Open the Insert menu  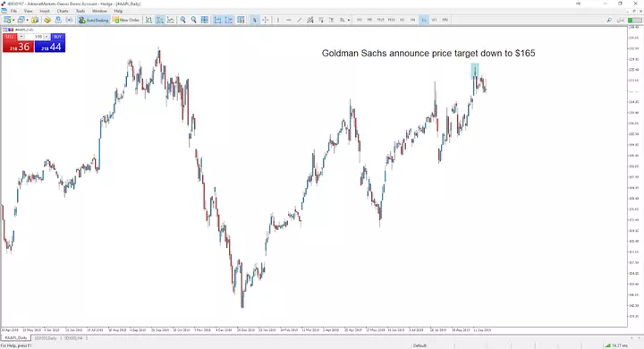(x=45, y=11)
